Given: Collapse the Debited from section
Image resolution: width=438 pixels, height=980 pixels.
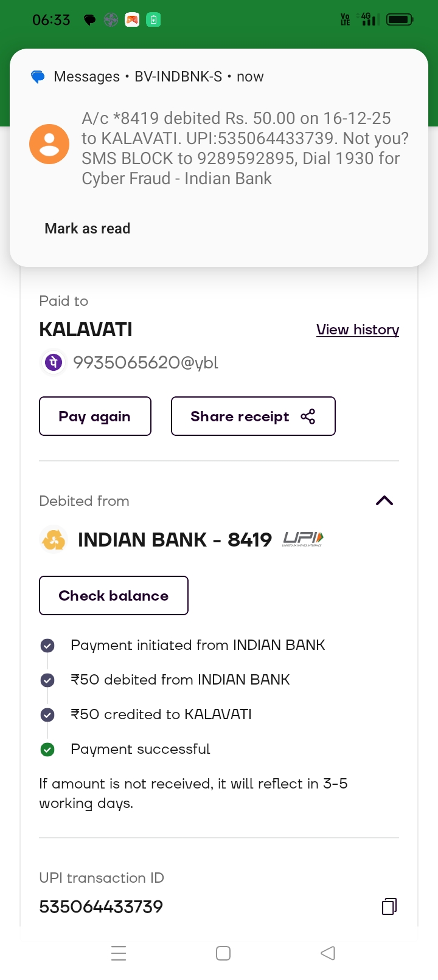Looking at the screenshot, I should (384, 501).
